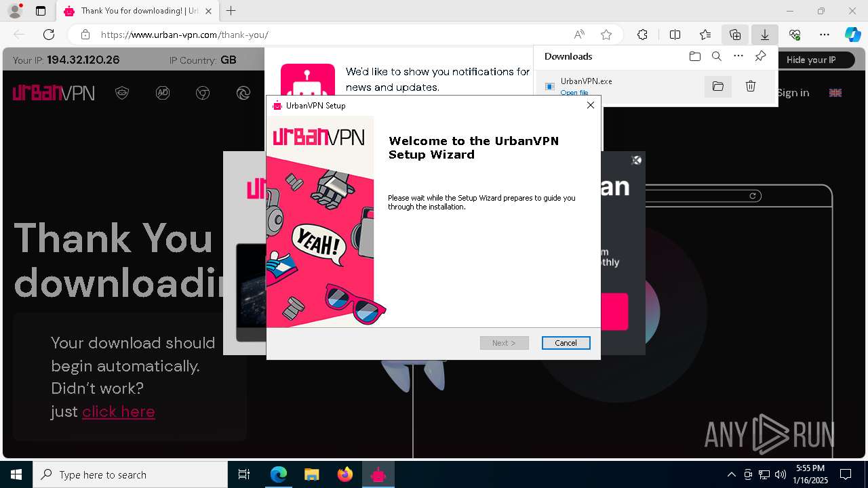Open the Windows Start menu

[x=16, y=474]
